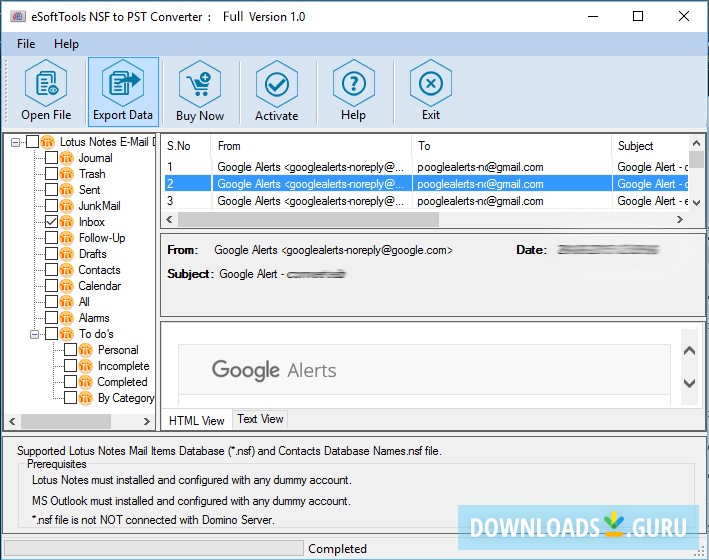The image size is (709, 560).
Task: Switch to the Text View tab
Action: [260, 419]
